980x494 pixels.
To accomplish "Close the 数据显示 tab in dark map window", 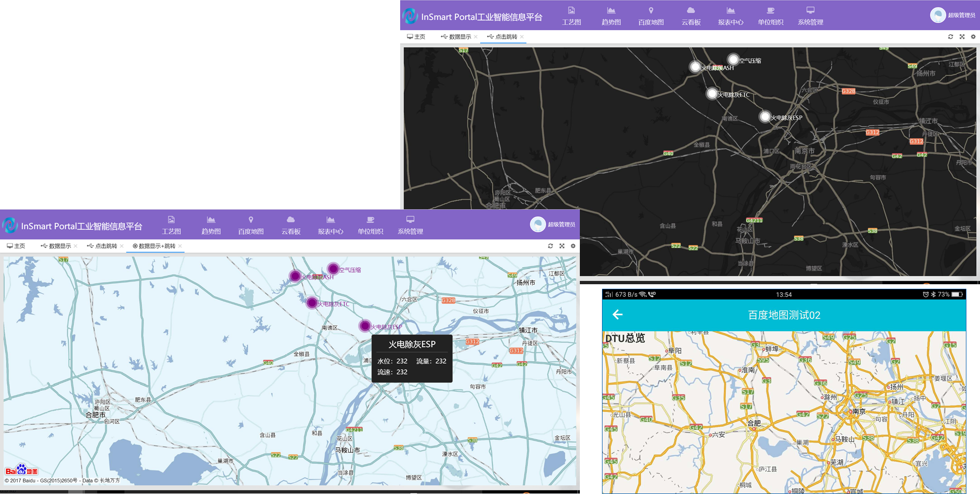I will coord(476,37).
